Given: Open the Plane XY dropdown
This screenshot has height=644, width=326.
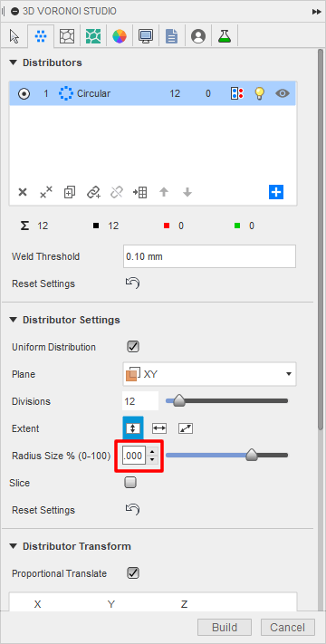Looking at the screenshot, I should 209,374.
